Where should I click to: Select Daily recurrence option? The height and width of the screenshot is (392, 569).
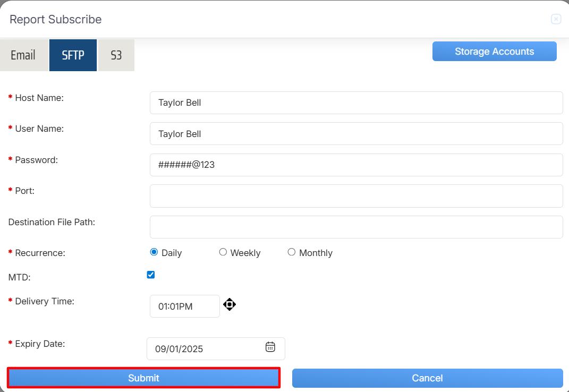(155, 252)
